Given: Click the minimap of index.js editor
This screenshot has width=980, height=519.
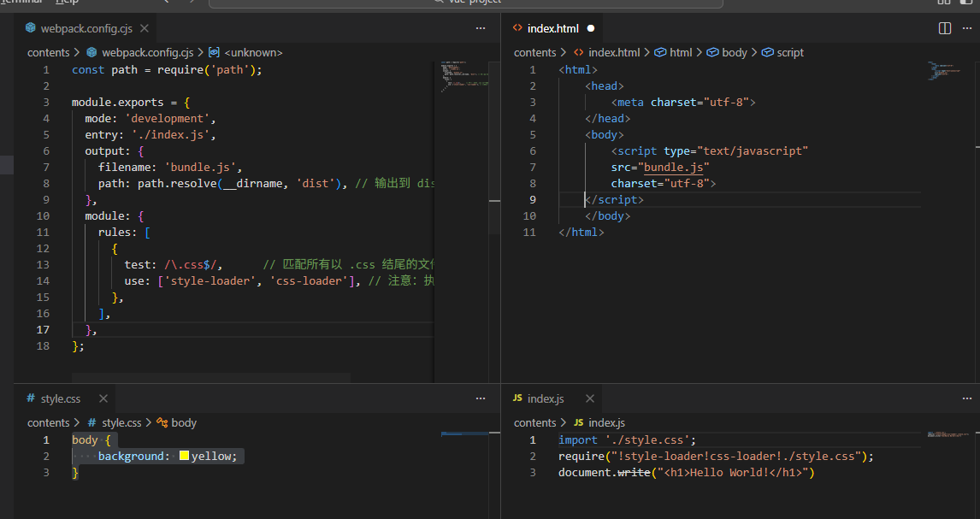Looking at the screenshot, I should (x=948, y=434).
